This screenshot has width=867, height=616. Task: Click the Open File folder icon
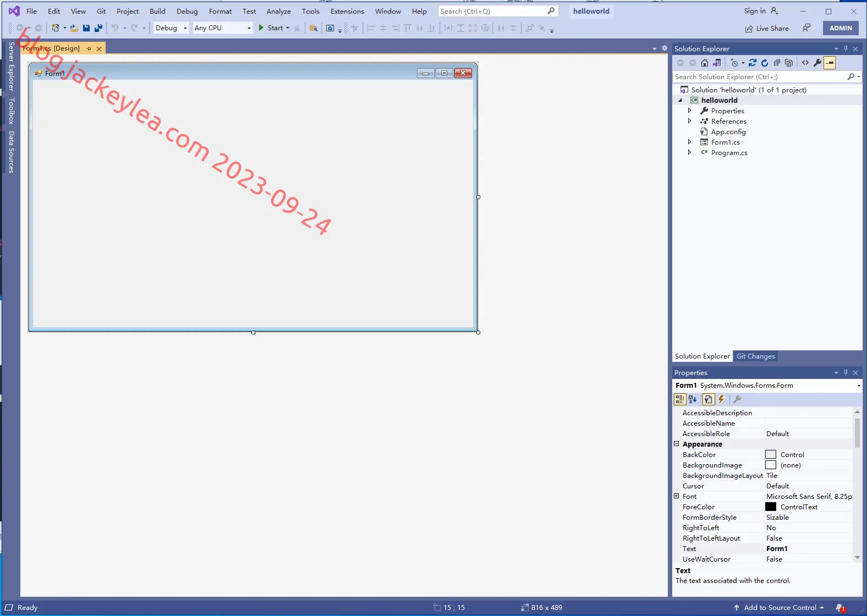coord(74,28)
